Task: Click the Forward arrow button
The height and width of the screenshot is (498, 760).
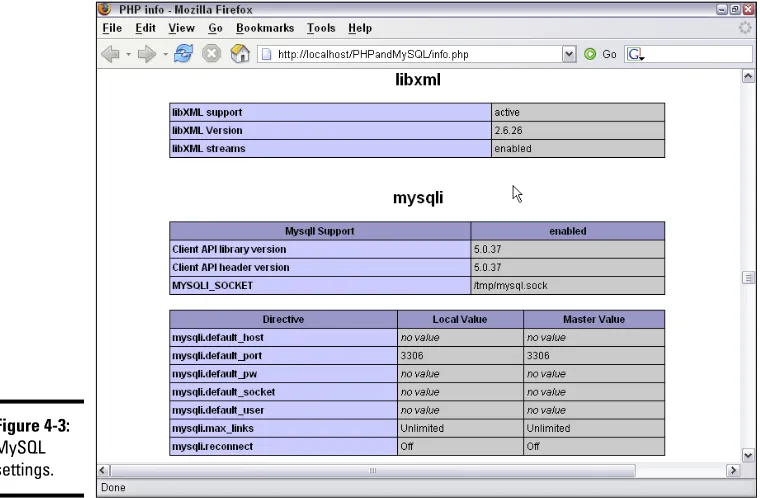Action: coord(146,54)
